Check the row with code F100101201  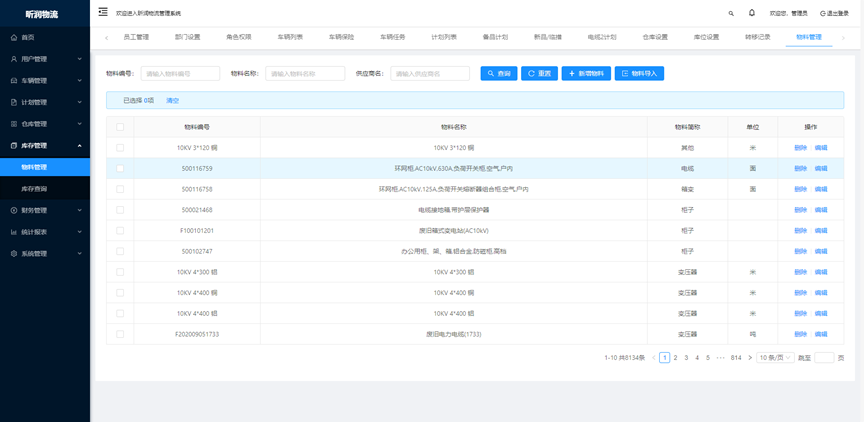coord(120,230)
